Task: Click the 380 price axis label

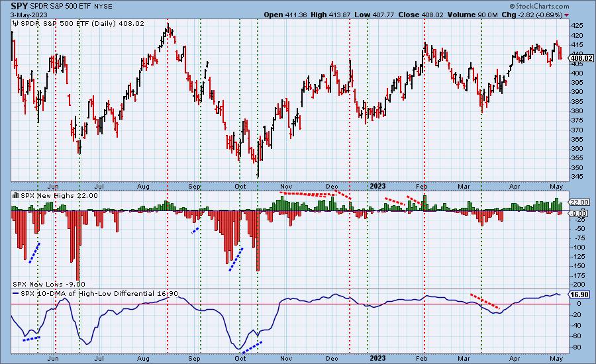Action: click(x=577, y=111)
